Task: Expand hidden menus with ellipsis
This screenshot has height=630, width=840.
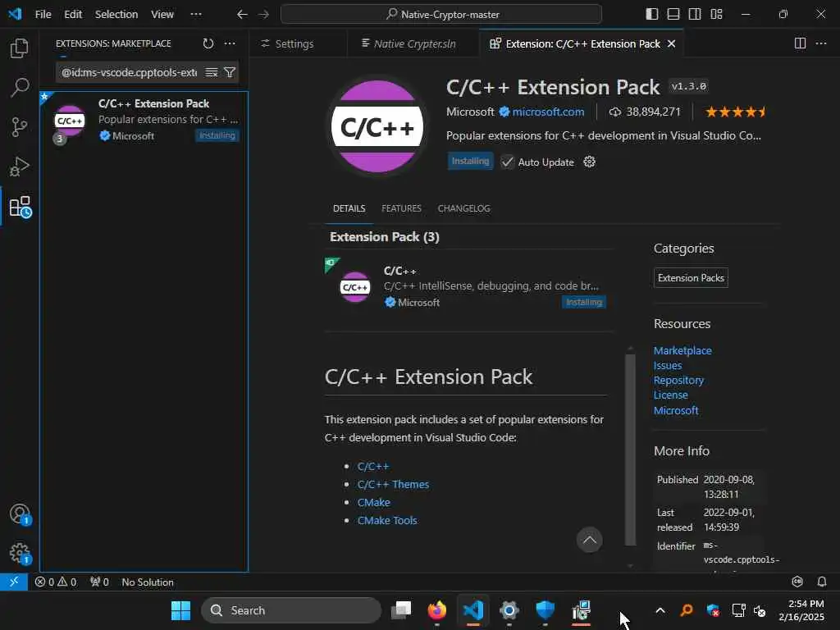Action: click(196, 15)
